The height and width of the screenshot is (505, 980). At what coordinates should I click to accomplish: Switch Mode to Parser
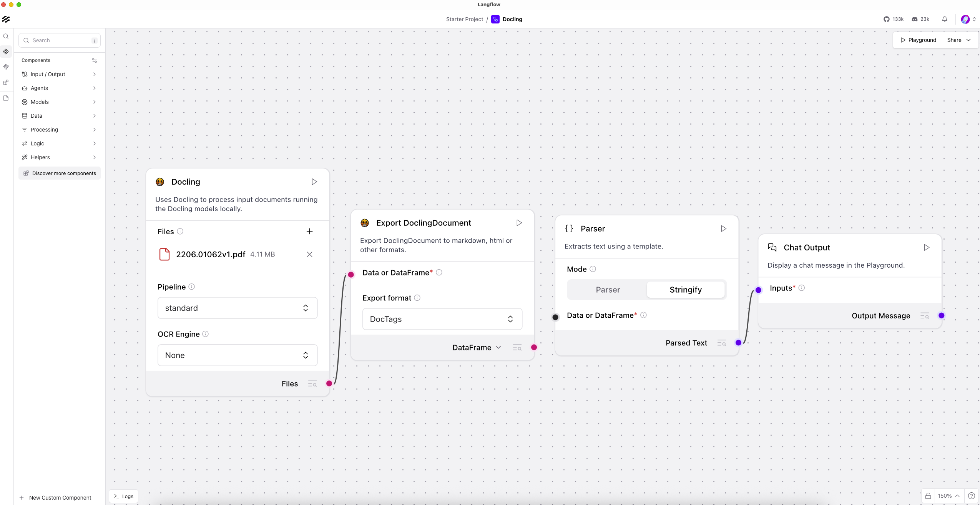[608, 290]
